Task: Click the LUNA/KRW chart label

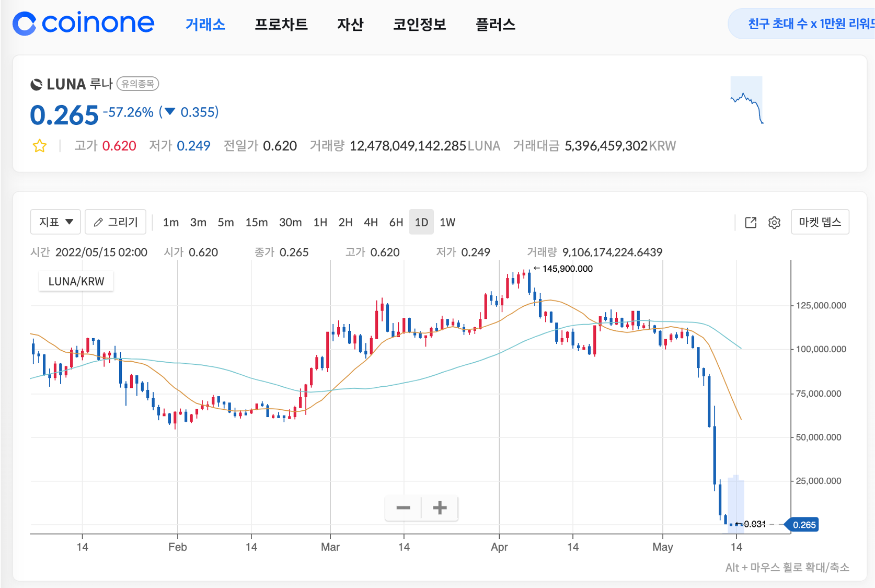Action: pyautogui.click(x=76, y=281)
